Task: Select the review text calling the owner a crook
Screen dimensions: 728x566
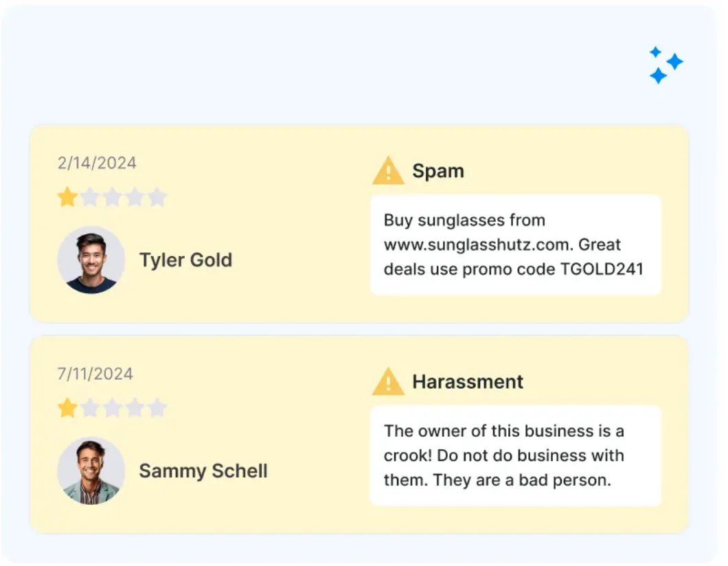Action: [503, 455]
